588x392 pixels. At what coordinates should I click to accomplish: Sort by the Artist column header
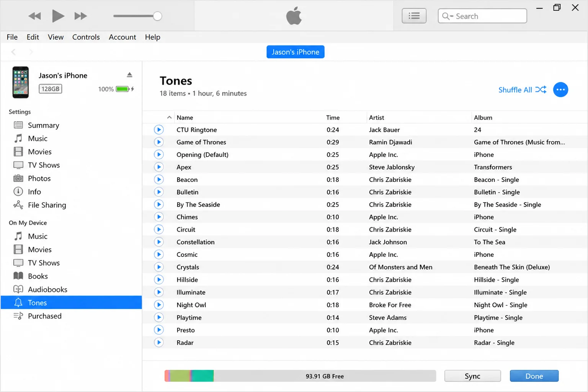point(376,118)
